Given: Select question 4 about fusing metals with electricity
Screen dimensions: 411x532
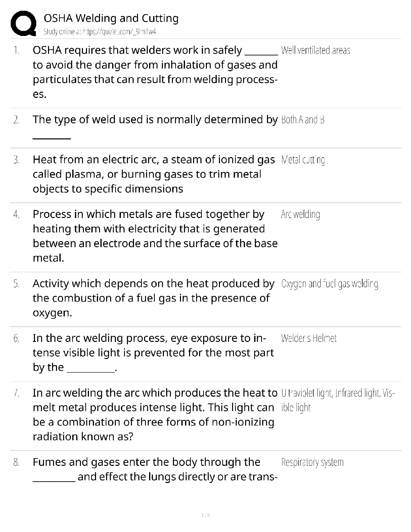Looking at the screenshot, I should [155, 236].
